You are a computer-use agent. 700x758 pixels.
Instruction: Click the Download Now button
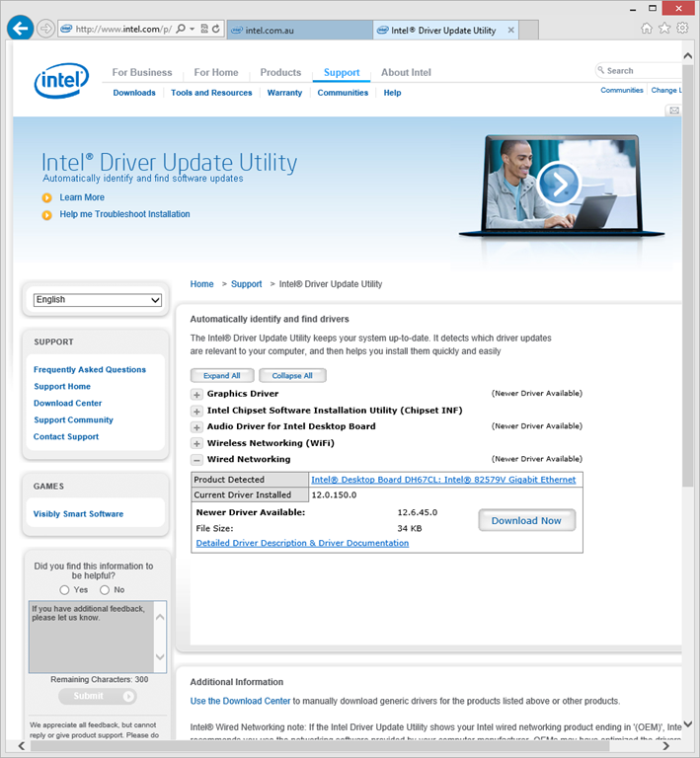526,520
